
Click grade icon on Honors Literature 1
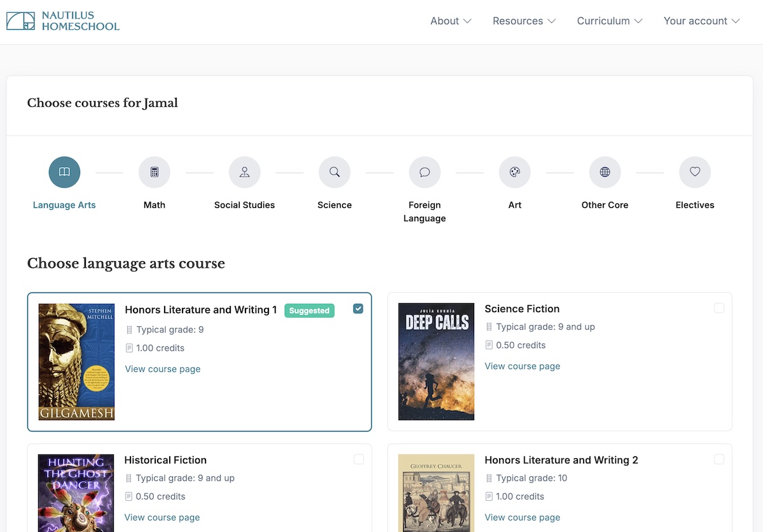pos(129,330)
